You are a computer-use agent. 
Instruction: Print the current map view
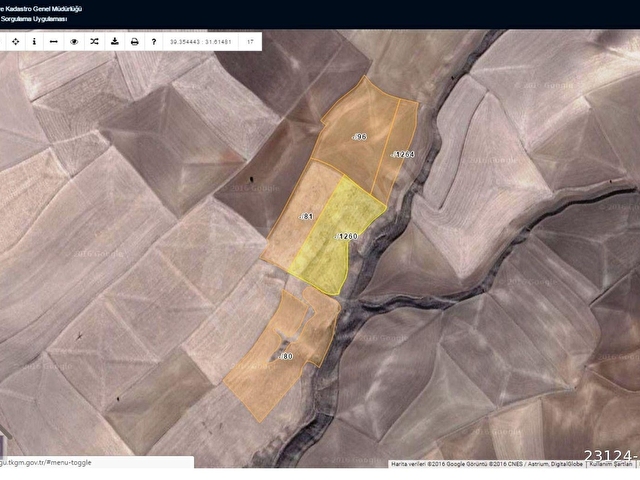134,42
